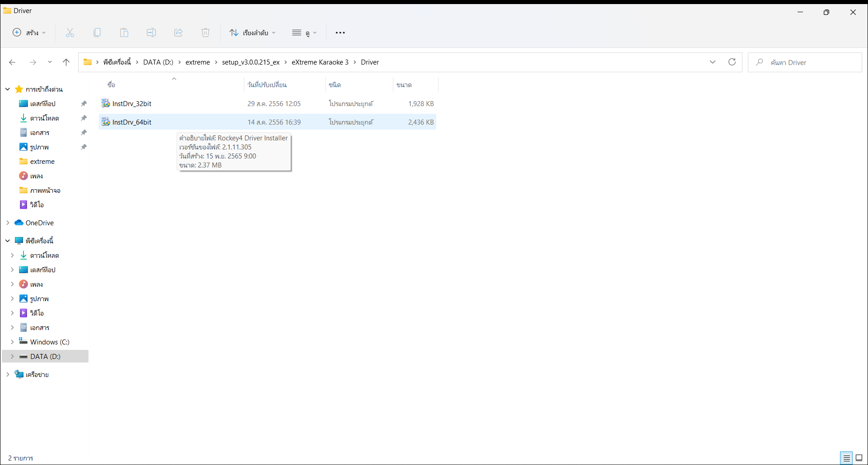Open extreme folder in quick access
Screen dimensions: 868x465
click(42, 161)
